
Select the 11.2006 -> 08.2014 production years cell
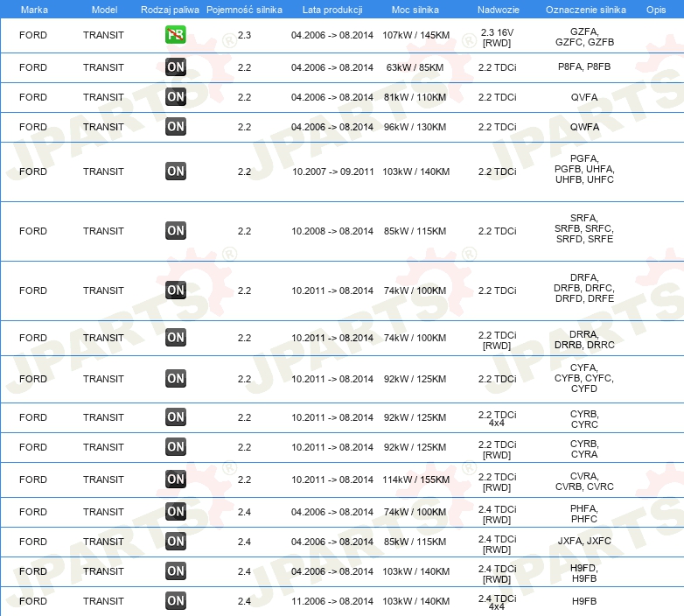(332, 601)
